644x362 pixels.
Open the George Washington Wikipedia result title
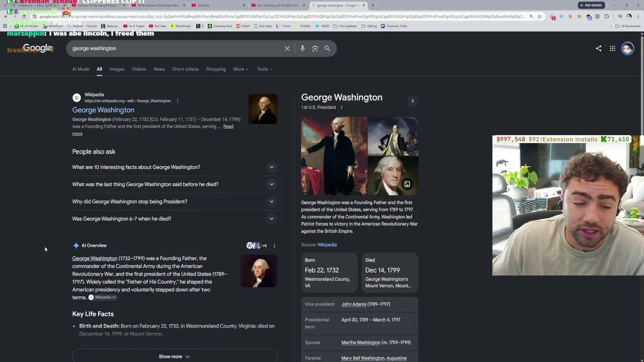[103, 110]
